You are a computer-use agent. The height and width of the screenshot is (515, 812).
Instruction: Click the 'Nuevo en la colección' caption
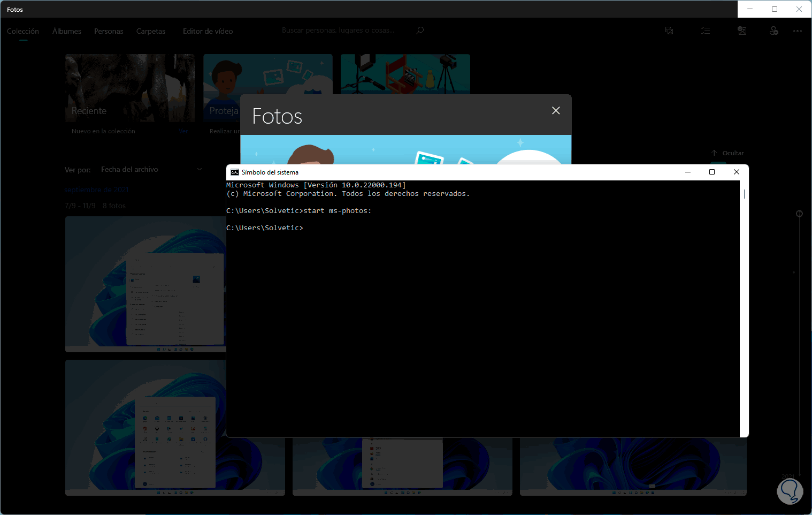pyautogui.click(x=103, y=131)
